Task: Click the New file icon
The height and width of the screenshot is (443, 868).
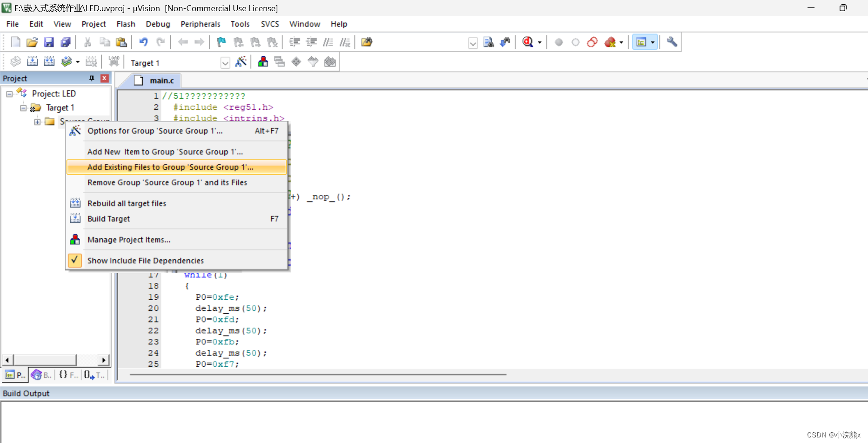Action: coord(15,42)
